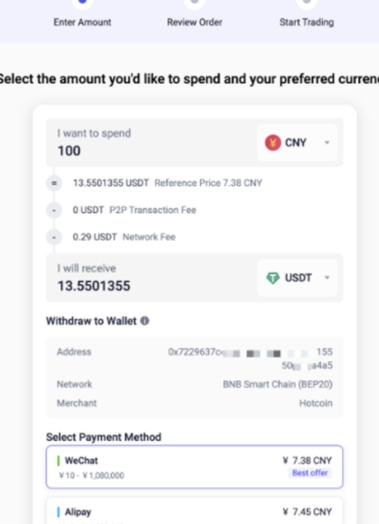This screenshot has height=524, width=379.
Task: Open the Withdraw to Wallet info icon
Action: coord(144,321)
